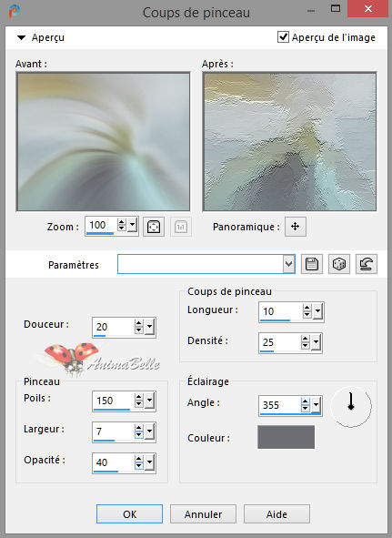
Task: Click the lighting angle dial control
Action: coord(351,407)
